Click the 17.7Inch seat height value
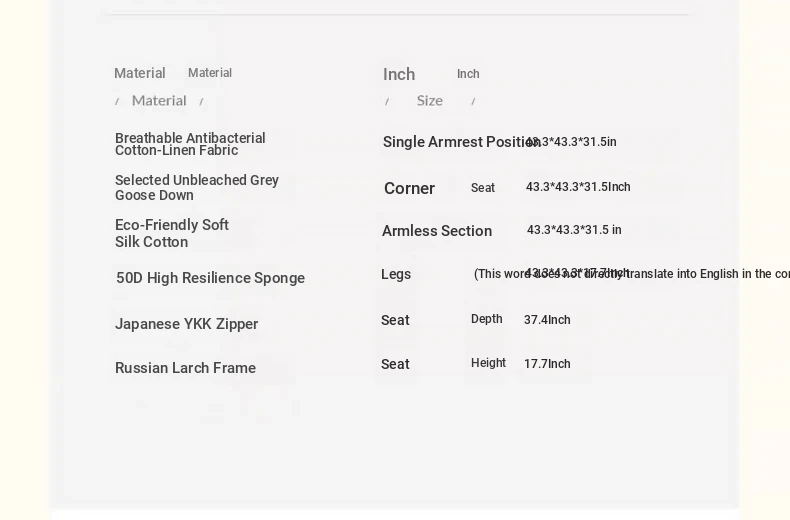 (547, 364)
